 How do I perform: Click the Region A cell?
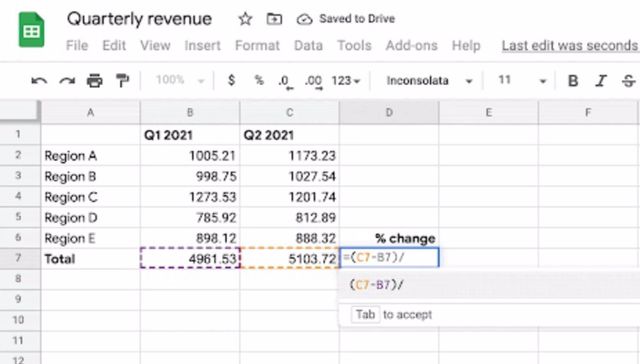tap(91, 155)
